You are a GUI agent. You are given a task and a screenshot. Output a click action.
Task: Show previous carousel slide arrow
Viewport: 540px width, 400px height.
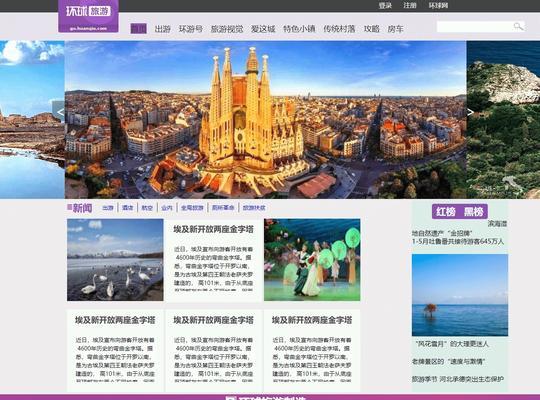59,112
